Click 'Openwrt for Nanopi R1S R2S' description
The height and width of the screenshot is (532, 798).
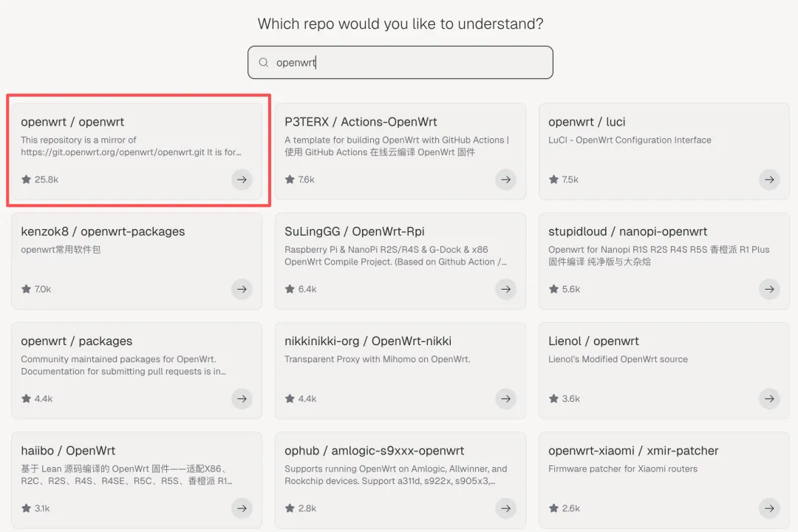click(658, 256)
